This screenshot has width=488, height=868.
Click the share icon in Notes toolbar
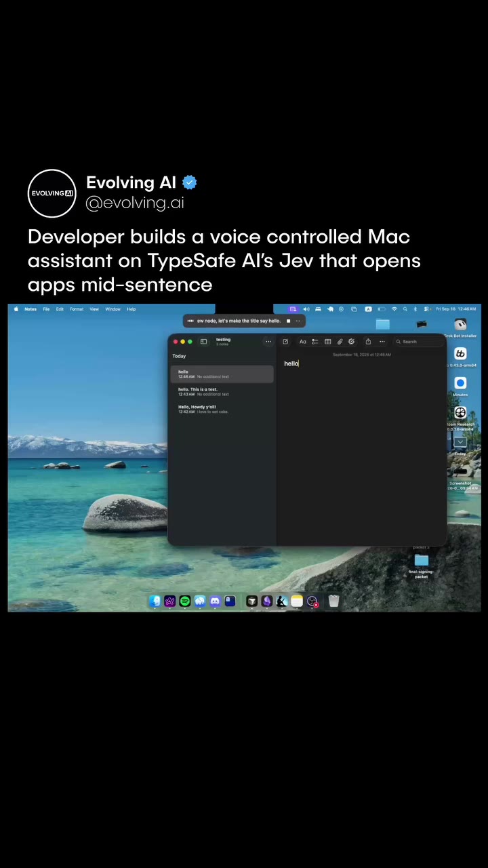(x=368, y=342)
